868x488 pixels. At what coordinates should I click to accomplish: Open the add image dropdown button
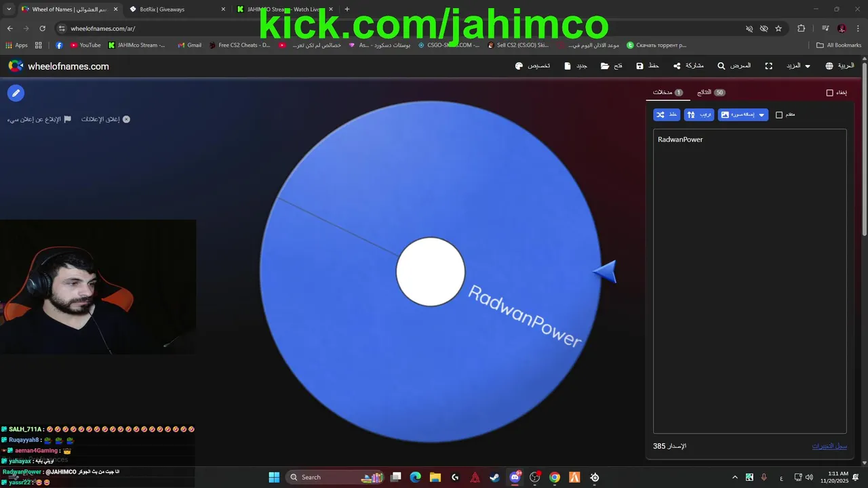[x=743, y=115]
